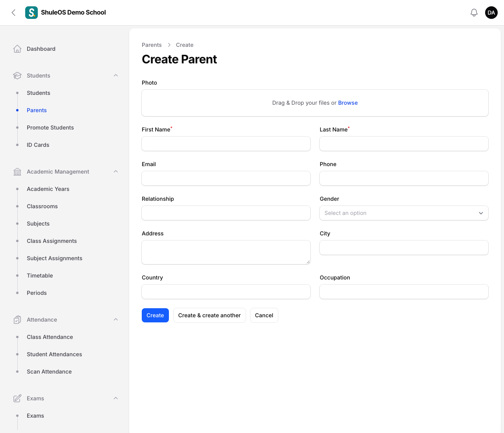Open Class Attendance page

pos(50,337)
